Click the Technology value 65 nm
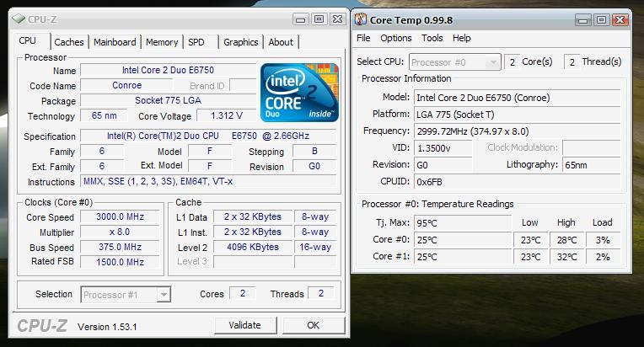 105,115
